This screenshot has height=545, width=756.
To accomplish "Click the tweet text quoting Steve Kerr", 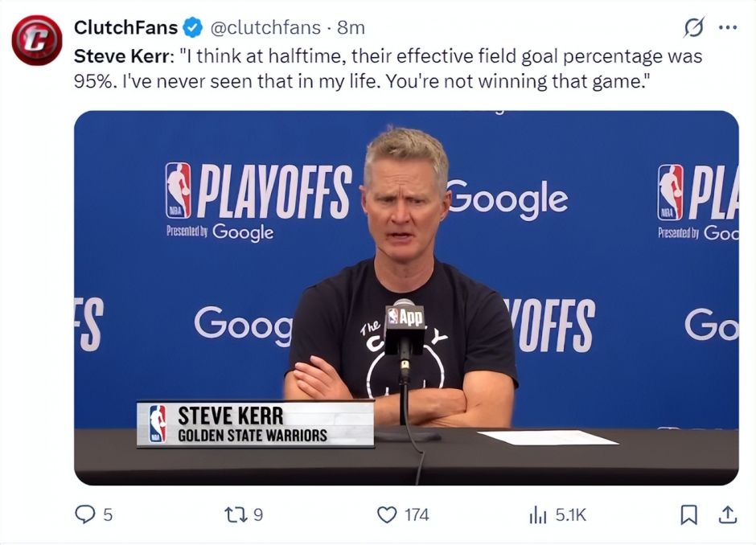I will pyautogui.click(x=388, y=69).
